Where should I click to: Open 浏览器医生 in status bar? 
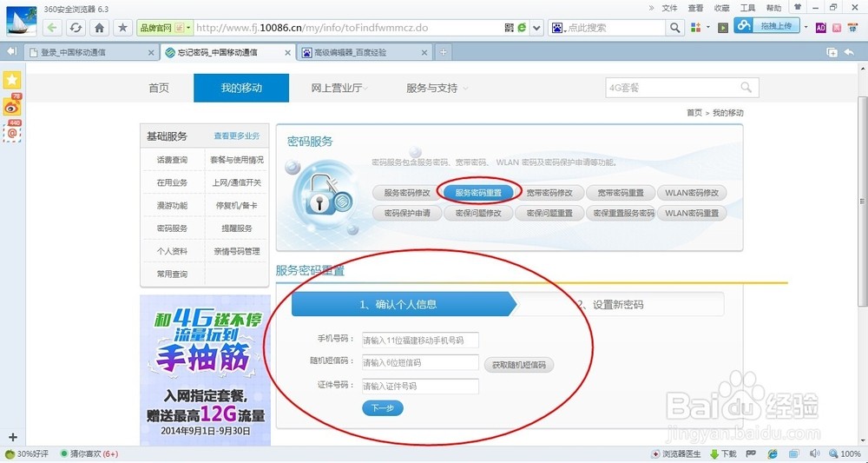click(676, 454)
